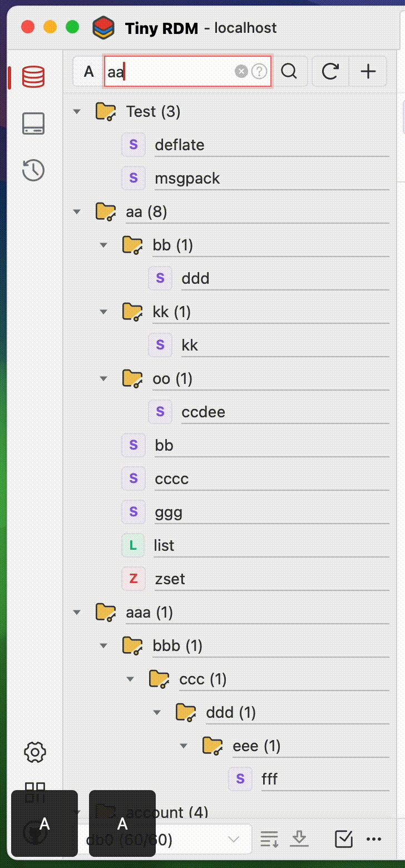Select the zset sorted set key

coord(170,579)
